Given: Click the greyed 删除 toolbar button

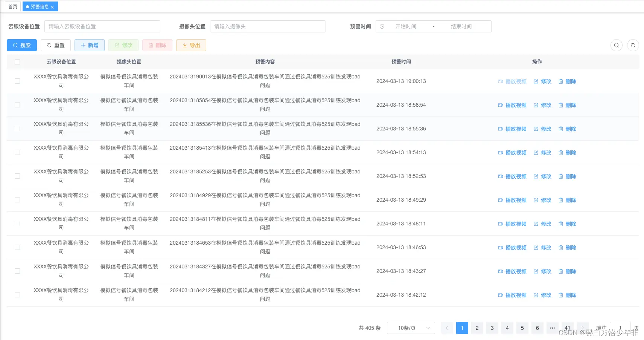Looking at the screenshot, I should pyautogui.click(x=157, y=45).
